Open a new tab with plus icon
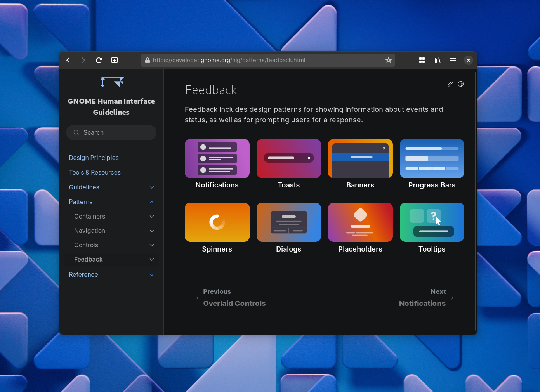This screenshot has width=540, height=392. tap(115, 60)
